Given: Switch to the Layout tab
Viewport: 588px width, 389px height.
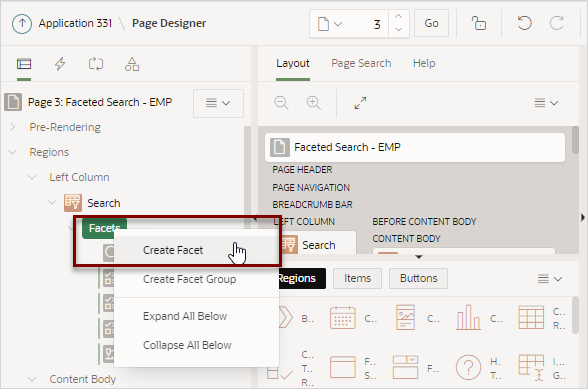Looking at the screenshot, I should [x=293, y=63].
